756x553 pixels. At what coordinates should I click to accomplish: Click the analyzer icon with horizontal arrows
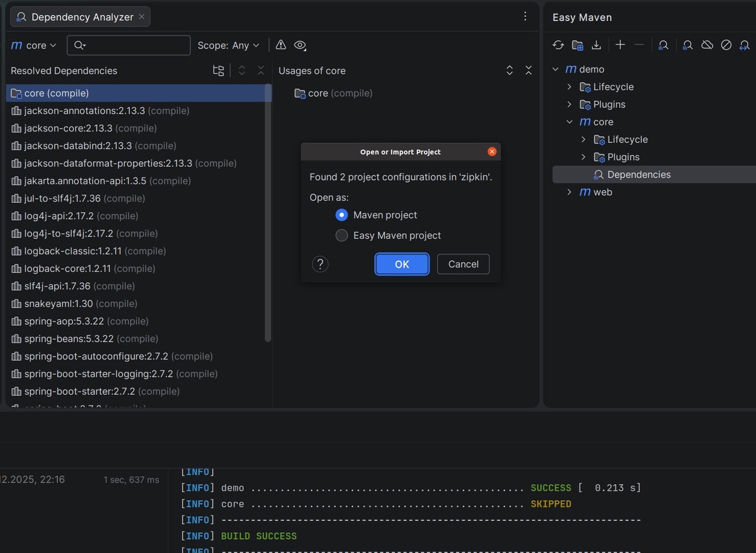point(745,45)
